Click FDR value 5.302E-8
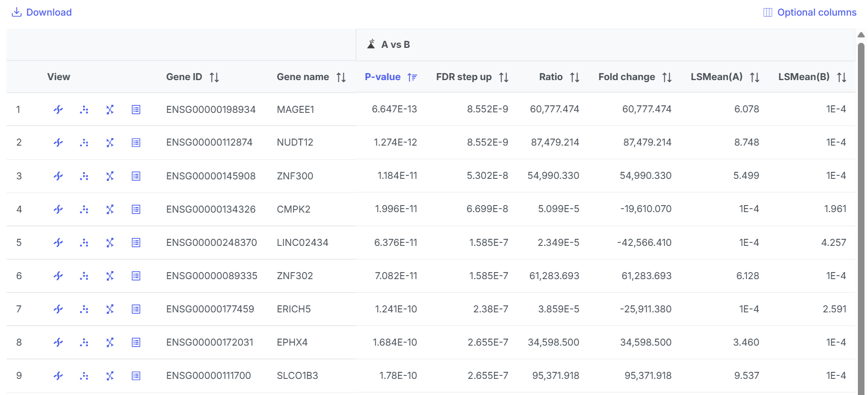868x395 pixels. click(x=487, y=175)
